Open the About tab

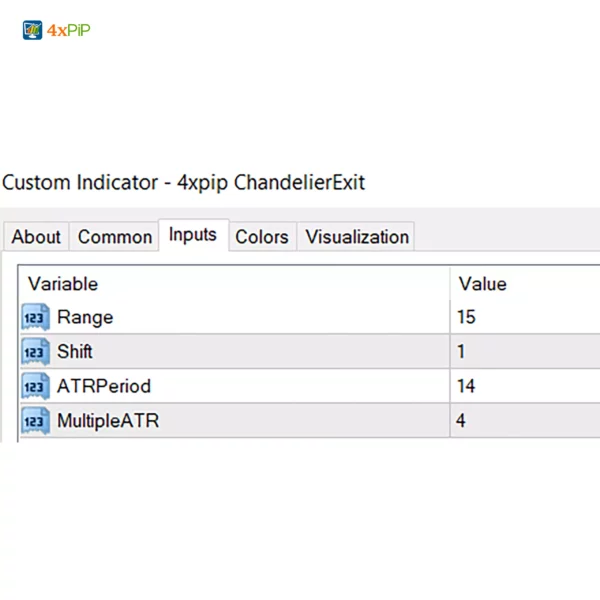(36, 237)
